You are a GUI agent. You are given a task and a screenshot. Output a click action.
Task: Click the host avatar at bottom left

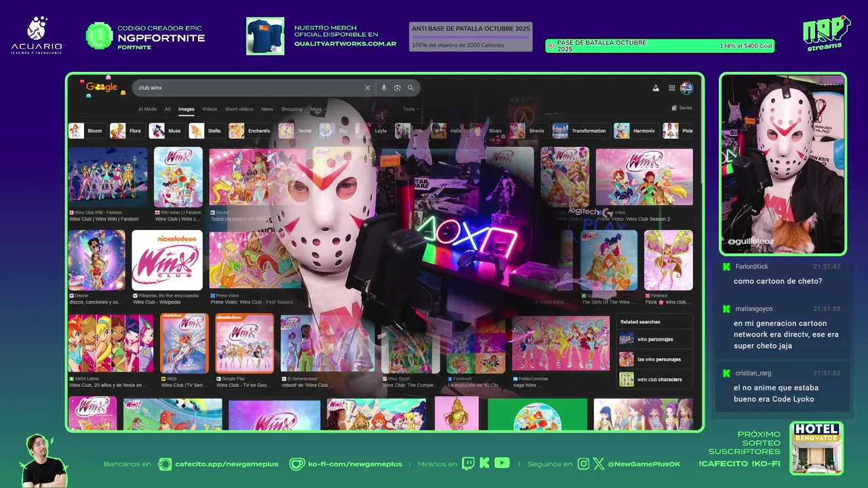tap(43, 460)
